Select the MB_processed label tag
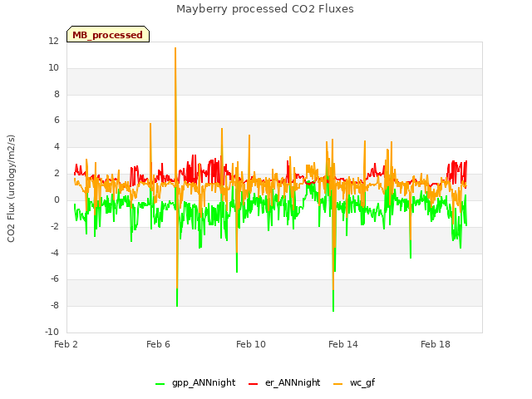532x399 pixels. coord(108,34)
